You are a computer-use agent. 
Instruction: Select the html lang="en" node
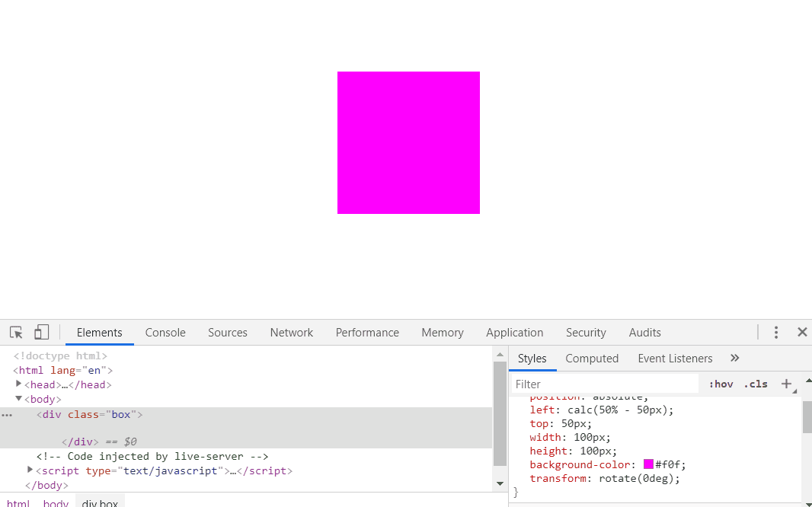[62, 371]
